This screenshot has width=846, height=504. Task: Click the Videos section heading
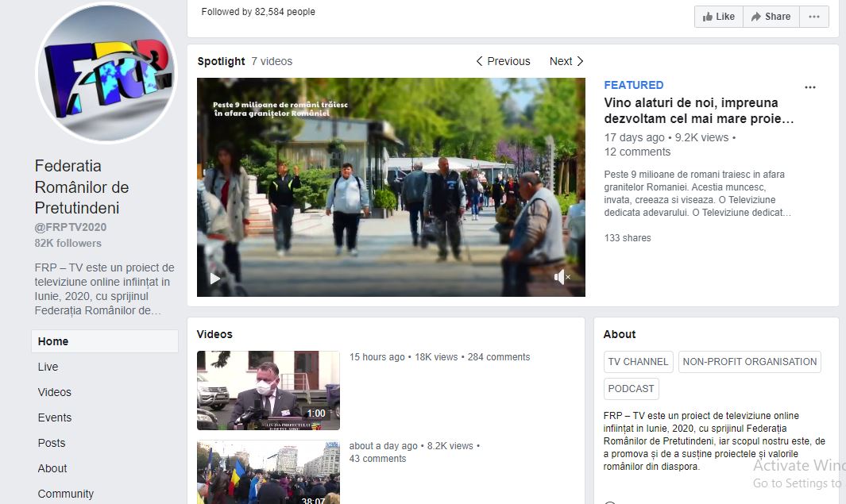coord(214,334)
